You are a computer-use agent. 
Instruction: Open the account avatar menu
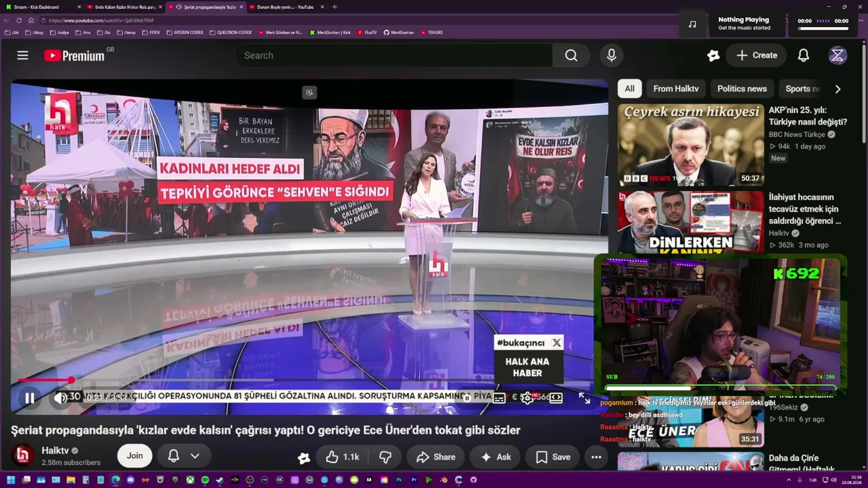pos(837,56)
